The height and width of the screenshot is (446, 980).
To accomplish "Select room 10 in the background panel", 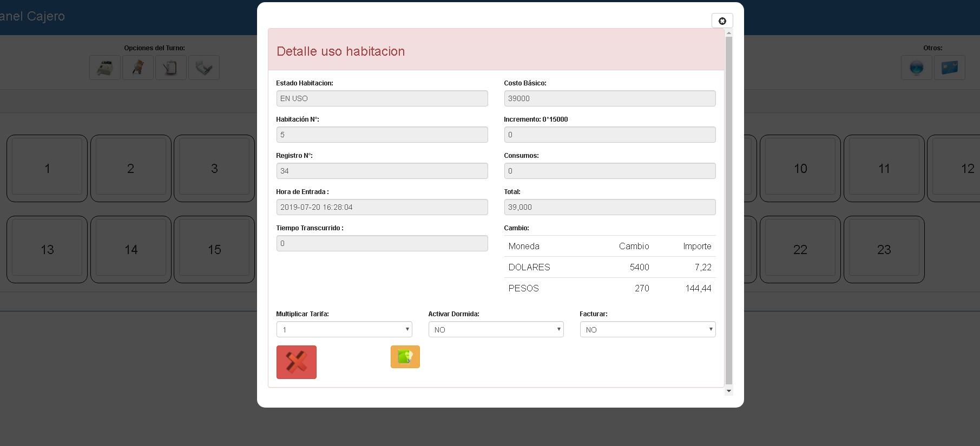I will pos(800,168).
